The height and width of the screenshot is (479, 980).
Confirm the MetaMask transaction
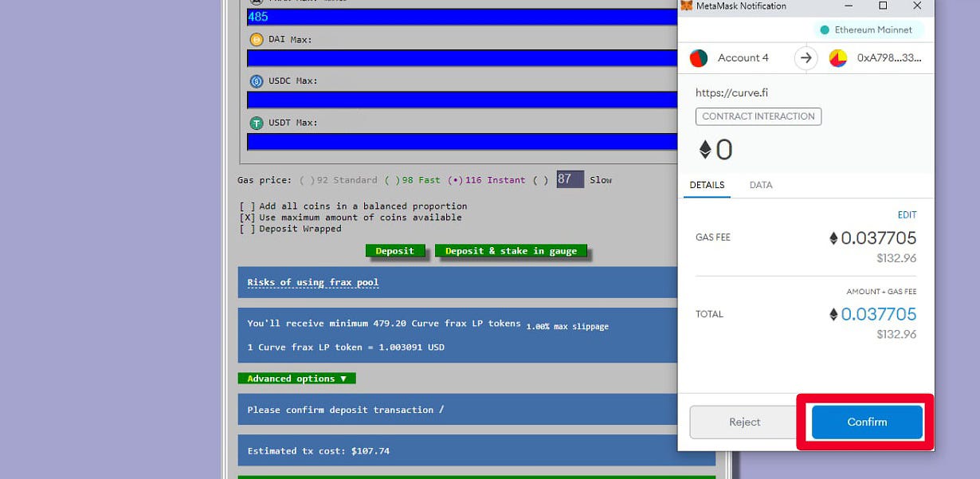pos(867,422)
